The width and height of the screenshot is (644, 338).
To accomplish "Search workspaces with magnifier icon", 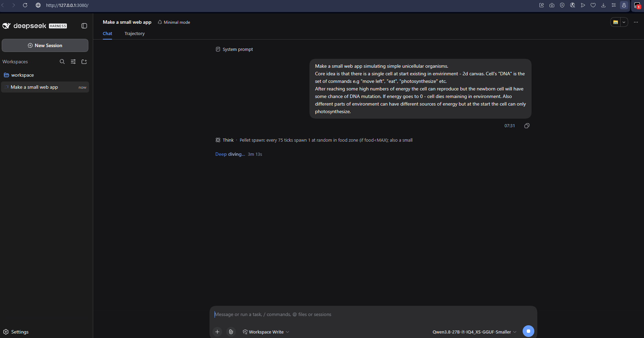I will tap(62, 62).
